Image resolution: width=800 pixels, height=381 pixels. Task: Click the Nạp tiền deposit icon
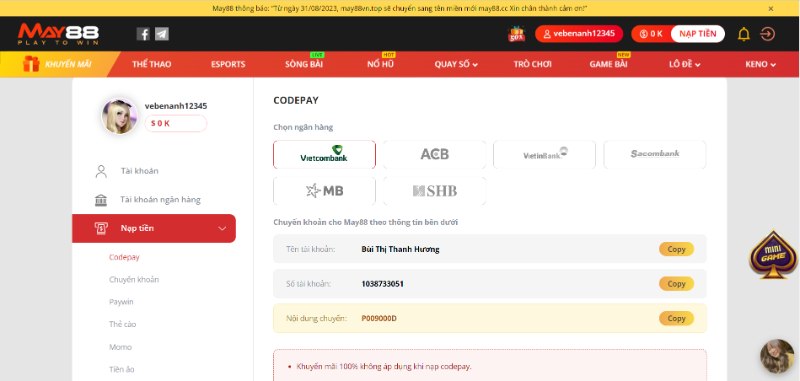click(101, 228)
